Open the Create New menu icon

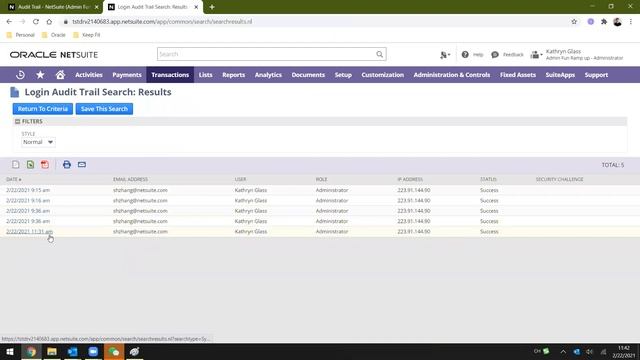coord(444,55)
